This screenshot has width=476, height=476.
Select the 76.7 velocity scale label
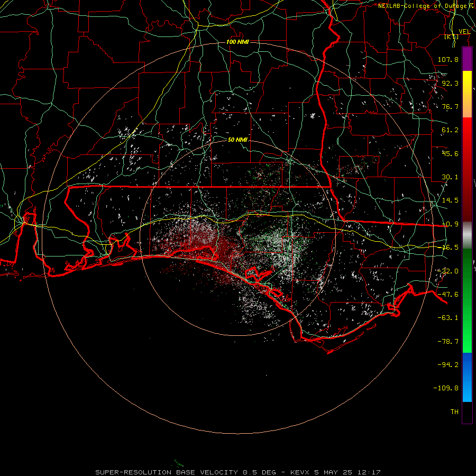pyautogui.click(x=450, y=106)
